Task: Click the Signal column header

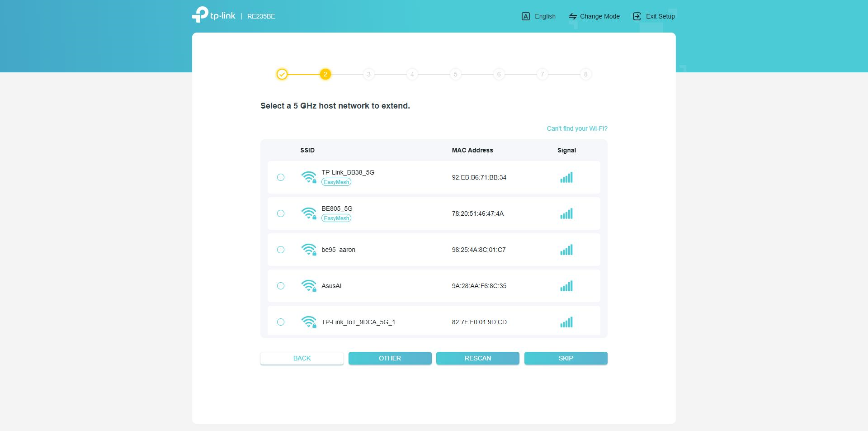Action: pos(566,150)
